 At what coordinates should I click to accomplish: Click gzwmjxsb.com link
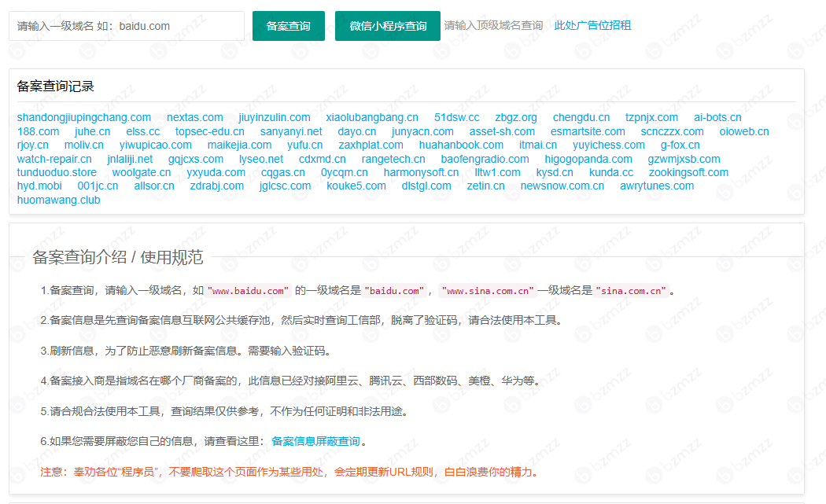(684, 159)
